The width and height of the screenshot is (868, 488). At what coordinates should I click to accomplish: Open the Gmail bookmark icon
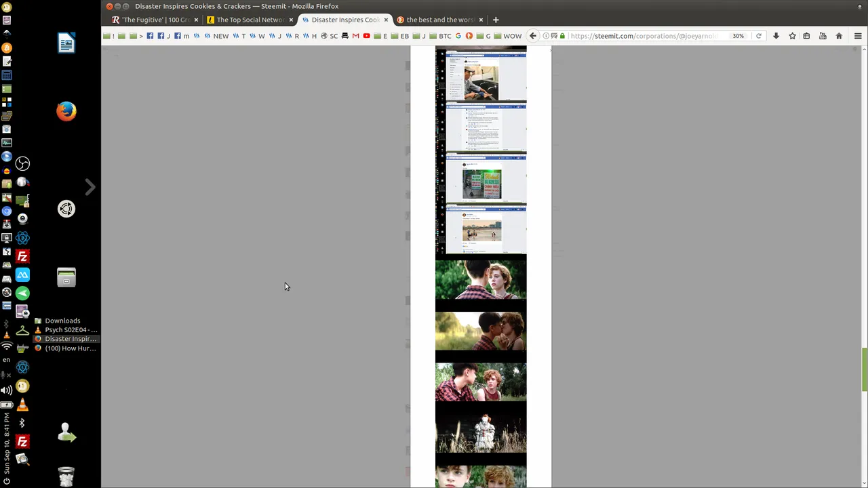coord(355,36)
